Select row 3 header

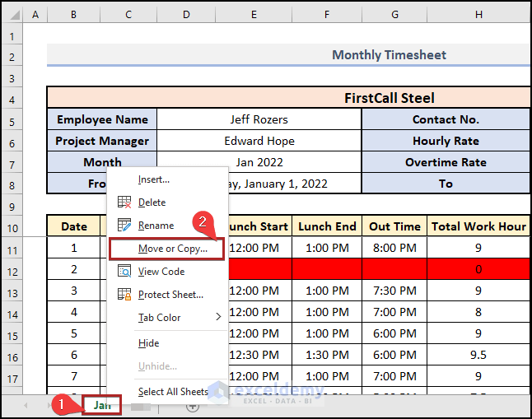click(x=12, y=78)
